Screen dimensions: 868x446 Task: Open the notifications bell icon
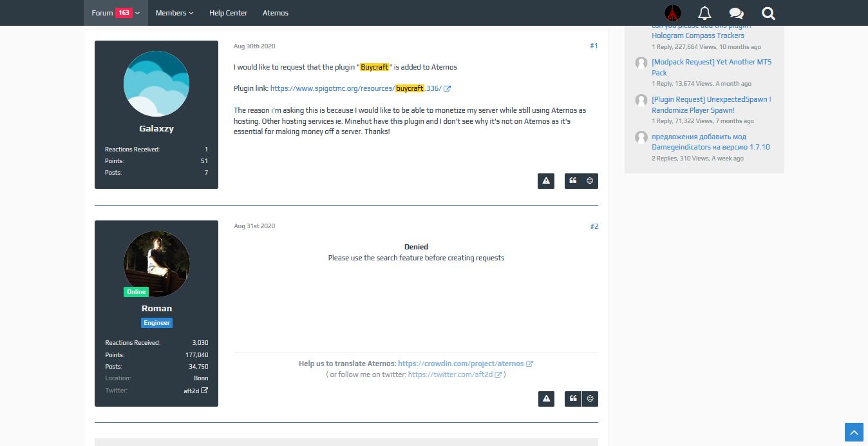[x=704, y=13]
